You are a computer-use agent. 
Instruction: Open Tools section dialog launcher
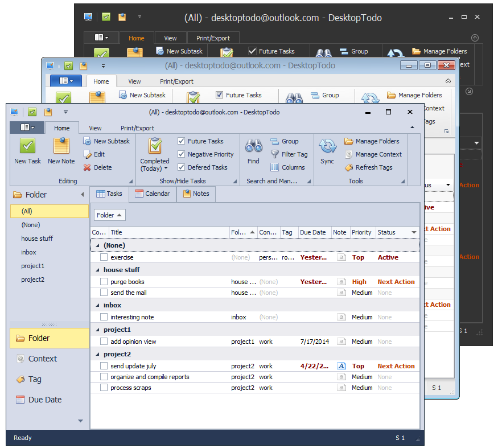point(403,182)
